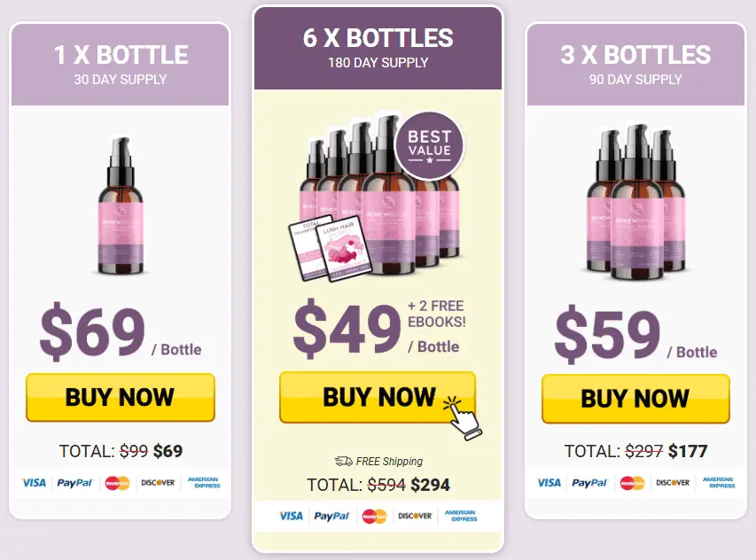Select the 6 X BOTTLES plan header
This screenshot has height=560, width=756.
coord(379,44)
